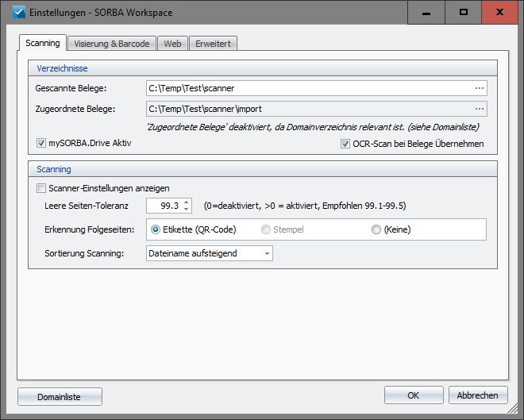Switch to the Scanning tab
Screen dimensions: 524x420
[43, 43]
